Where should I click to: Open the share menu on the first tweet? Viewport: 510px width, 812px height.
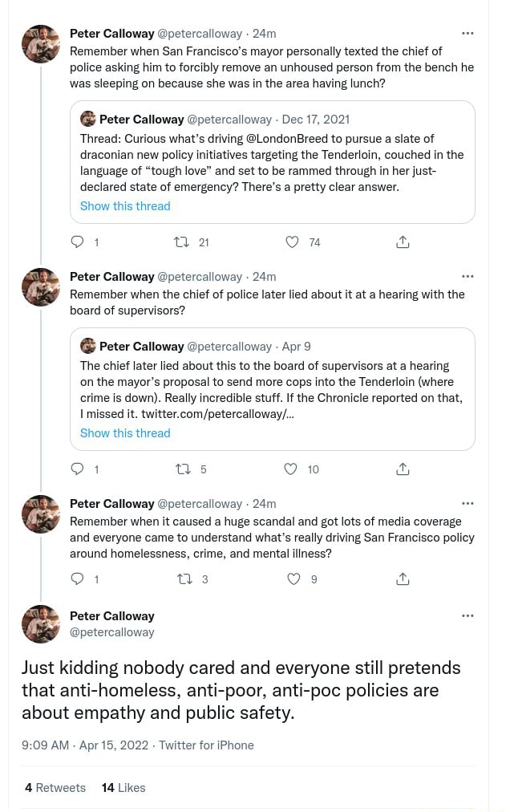click(x=404, y=242)
